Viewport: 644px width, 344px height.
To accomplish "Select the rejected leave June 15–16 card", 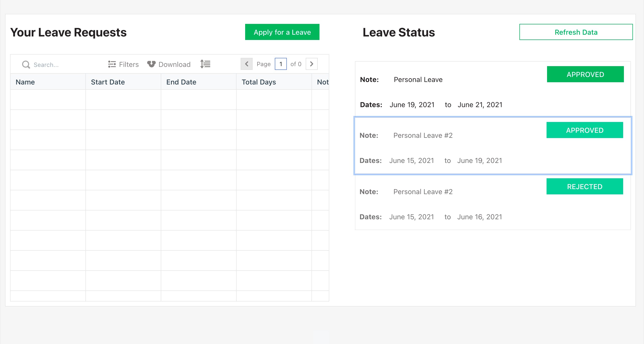I will tap(452, 205).
